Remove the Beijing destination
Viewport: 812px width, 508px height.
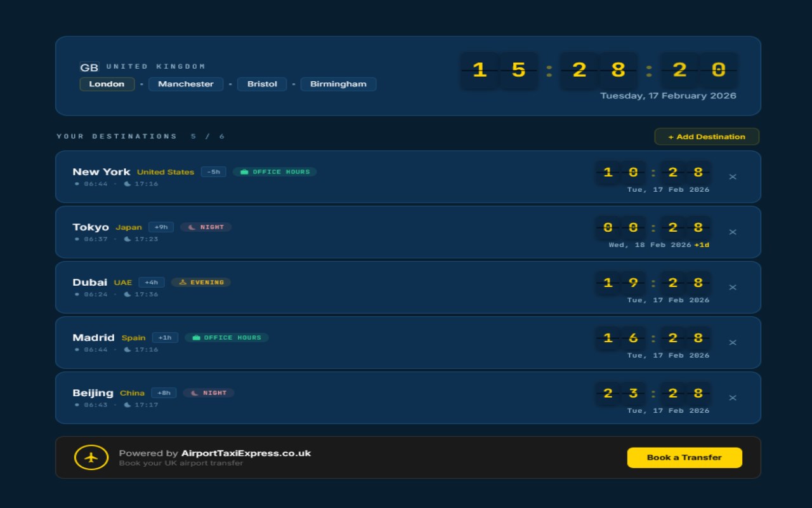(733, 398)
